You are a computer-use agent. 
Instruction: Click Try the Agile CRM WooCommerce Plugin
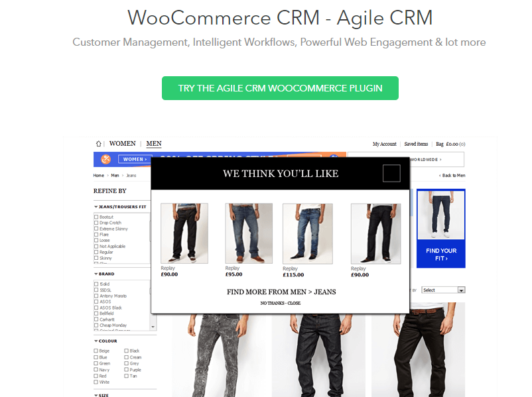click(280, 88)
